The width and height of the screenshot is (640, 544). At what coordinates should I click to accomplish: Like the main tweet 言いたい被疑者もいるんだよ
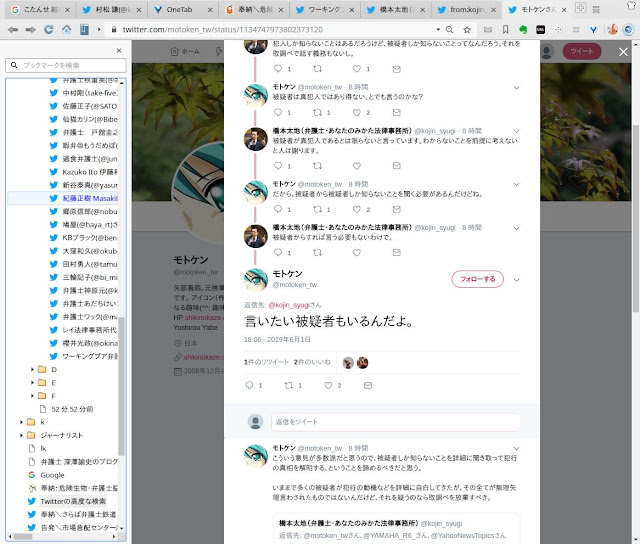click(328, 385)
